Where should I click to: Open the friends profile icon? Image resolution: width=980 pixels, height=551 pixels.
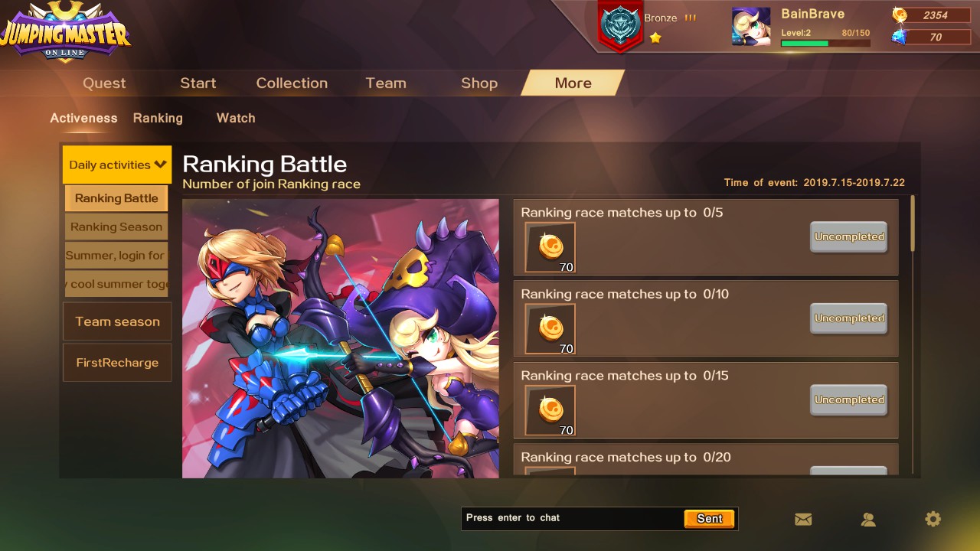868,519
